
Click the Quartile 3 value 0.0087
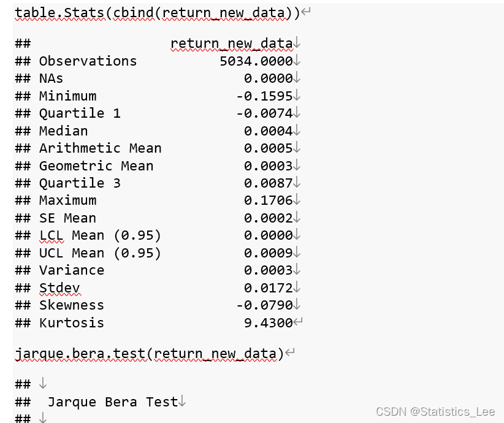coord(269,183)
